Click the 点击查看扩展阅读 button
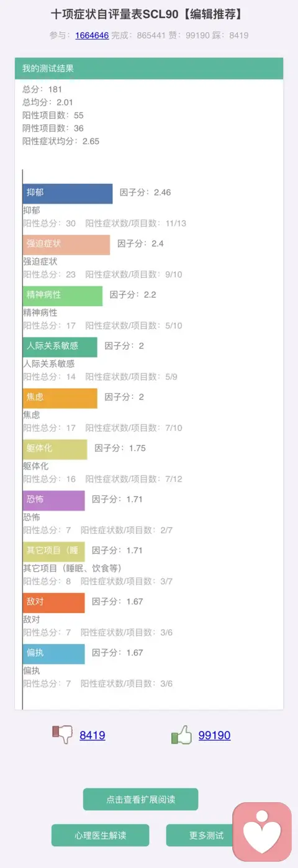Screen dimensions: 298x868 [x=140, y=800]
